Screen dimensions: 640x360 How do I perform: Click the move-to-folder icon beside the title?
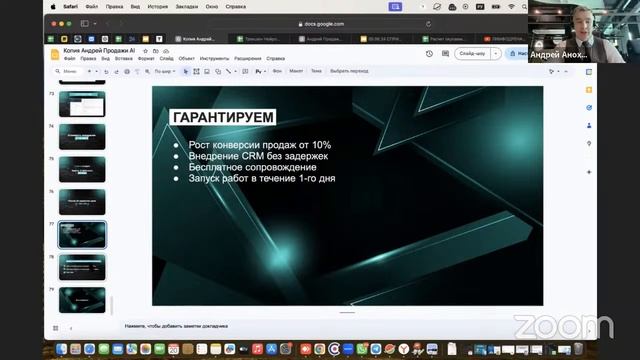click(x=156, y=51)
